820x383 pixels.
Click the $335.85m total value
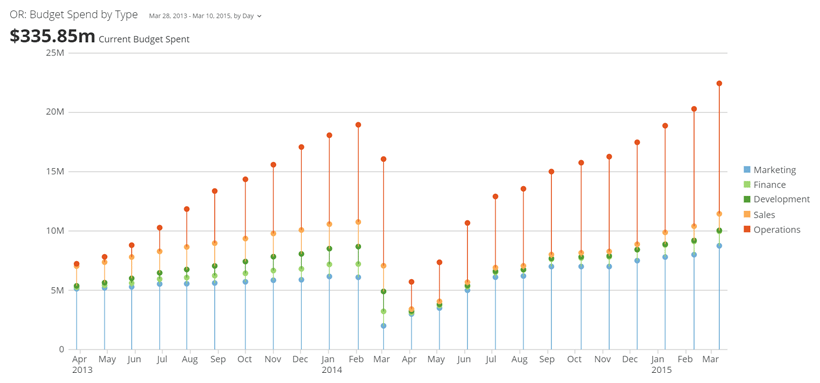(x=52, y=37)
